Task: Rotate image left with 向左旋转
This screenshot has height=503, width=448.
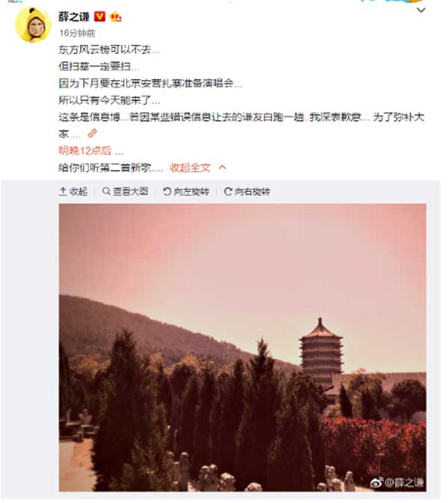Action: [186, 191]
